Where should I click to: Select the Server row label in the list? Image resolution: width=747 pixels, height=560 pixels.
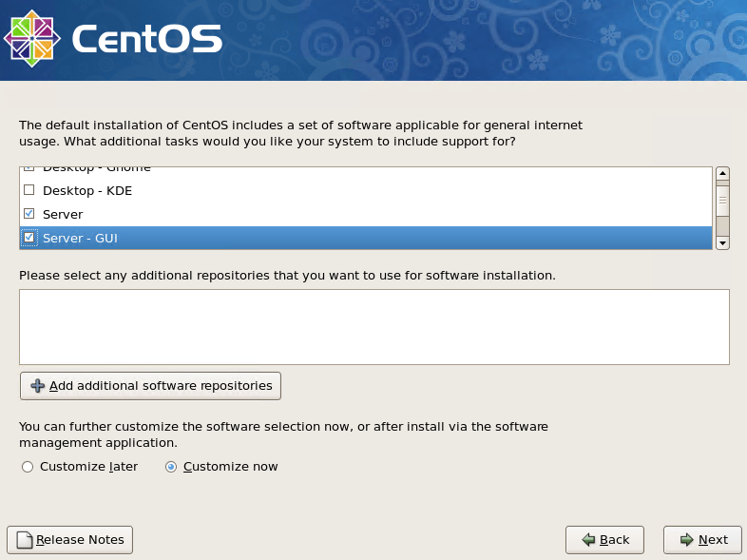[63, 214]
